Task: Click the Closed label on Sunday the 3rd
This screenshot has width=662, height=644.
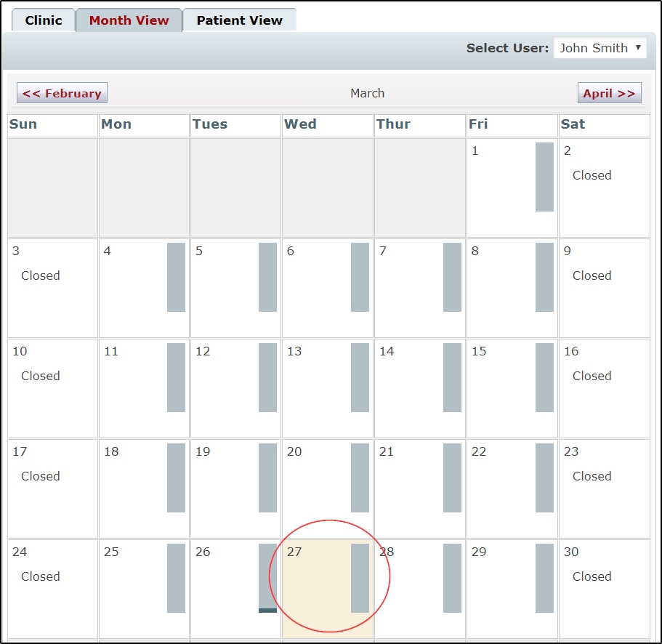Action: [x=41, y=275]
